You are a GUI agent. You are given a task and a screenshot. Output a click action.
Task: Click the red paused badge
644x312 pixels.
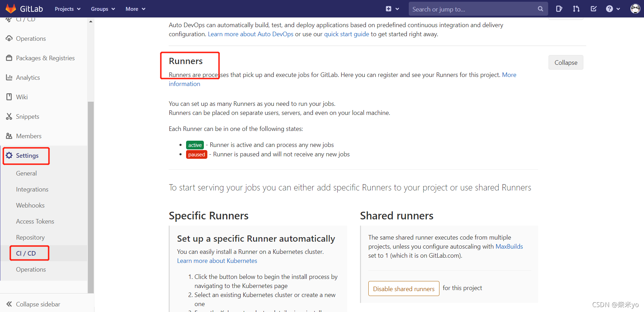point(197,154)
